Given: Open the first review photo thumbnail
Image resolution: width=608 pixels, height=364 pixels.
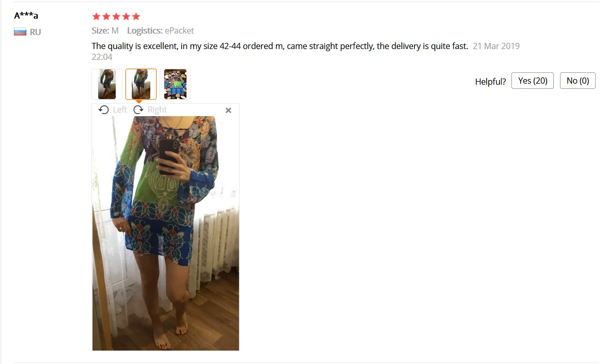Looking at the screenshot, I should (107, 84).
